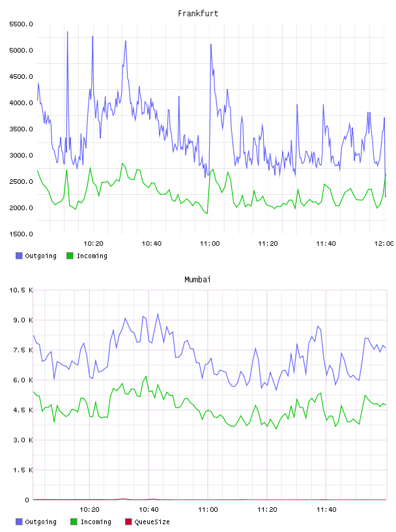The height and width of the screenshot is (532, 396).
Task: Click the 10:40 time label on Frankfurt chart
Action: coord(152,244)
